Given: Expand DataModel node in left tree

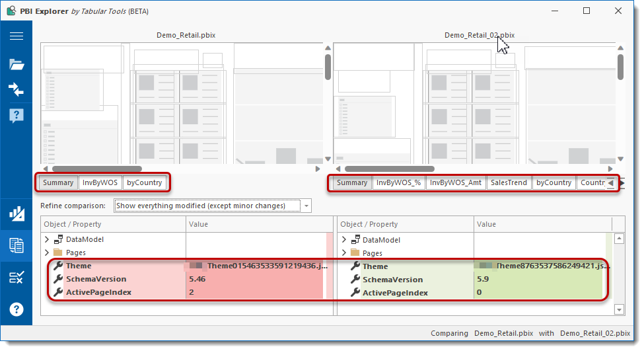Looking at the screenshot, I should pyautogui.click(x=47, y=239).
